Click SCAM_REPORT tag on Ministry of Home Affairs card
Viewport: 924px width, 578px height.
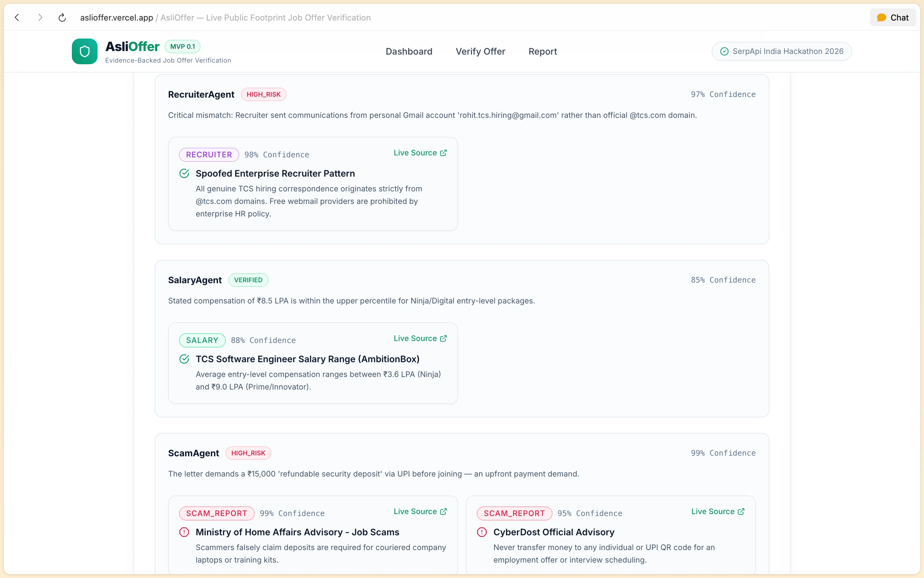point(217,514)
